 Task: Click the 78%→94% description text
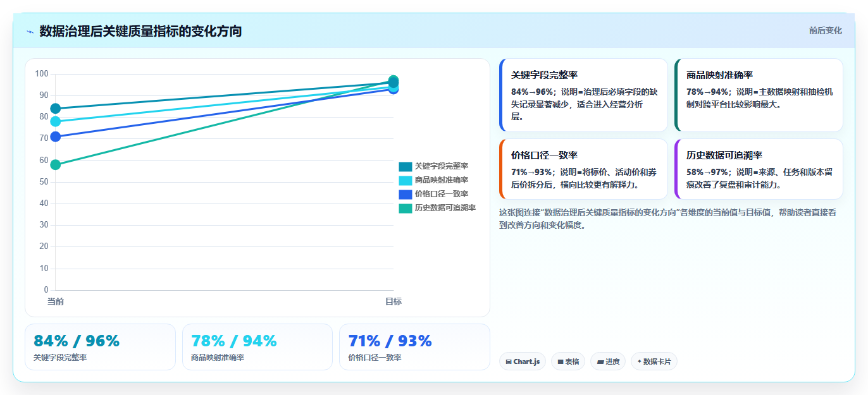760,98
